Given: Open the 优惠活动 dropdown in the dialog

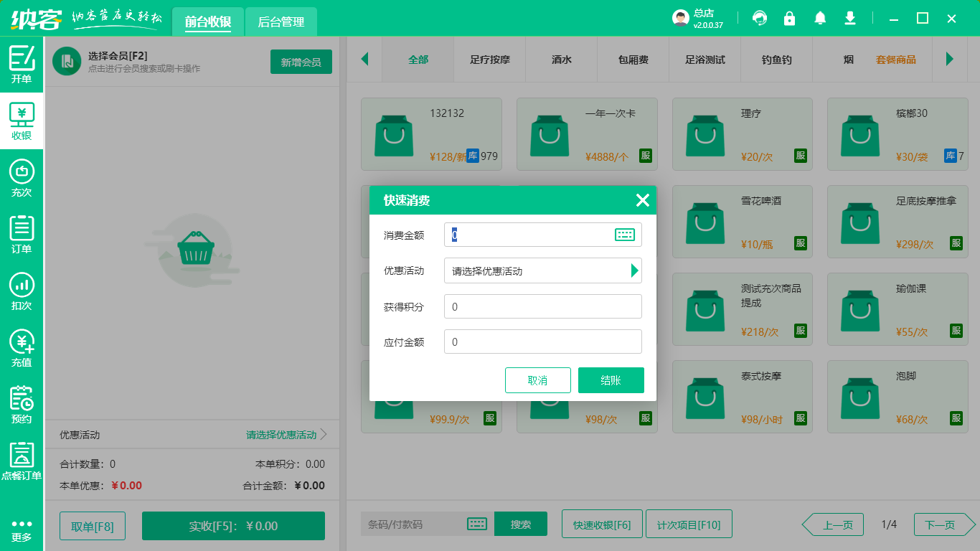Looking at the screenshot, I should [x=542, y=270].
